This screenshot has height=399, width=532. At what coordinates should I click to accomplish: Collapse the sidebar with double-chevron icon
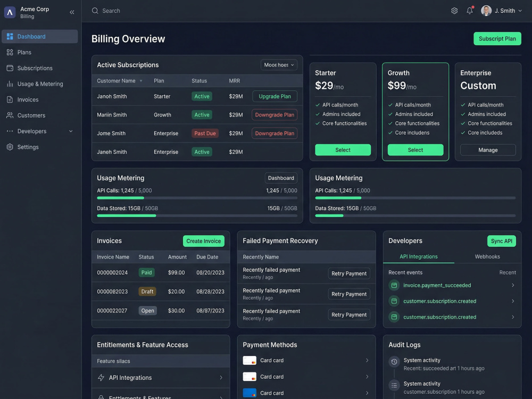(72, 12)
